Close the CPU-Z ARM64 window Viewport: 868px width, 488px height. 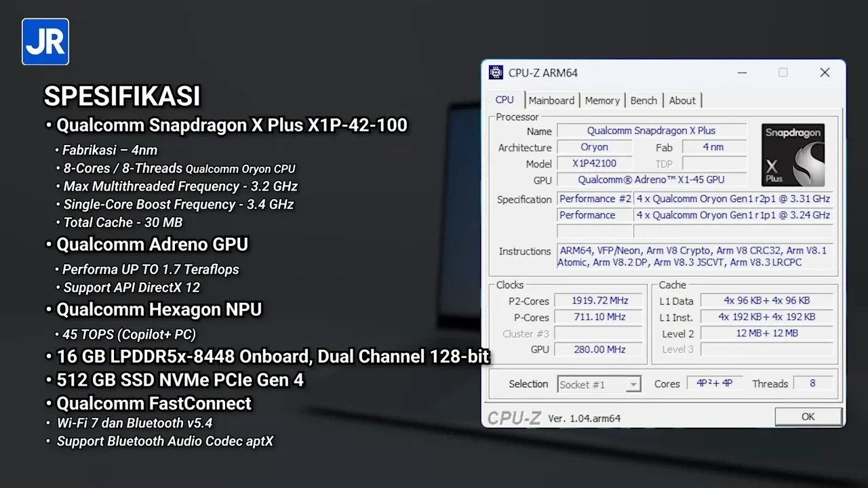(825, 73)
